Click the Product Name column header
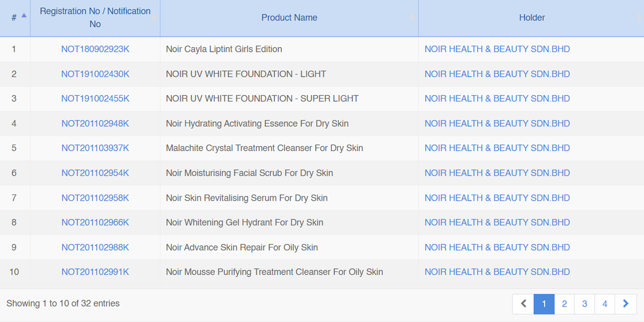This screenshot has width=644, height=322. point(289,17)
